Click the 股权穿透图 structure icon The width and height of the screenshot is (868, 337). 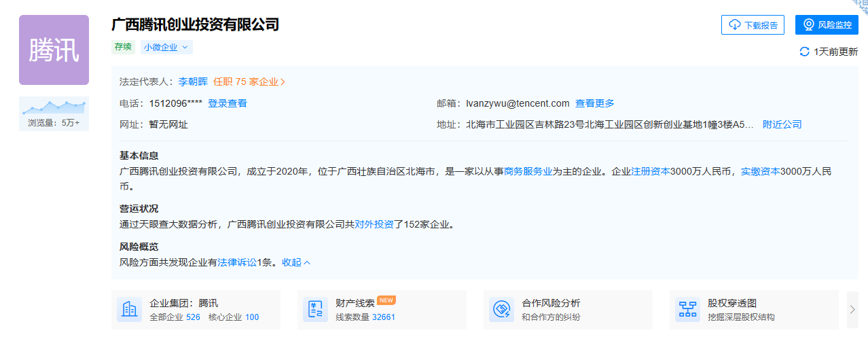click(688, 310)
